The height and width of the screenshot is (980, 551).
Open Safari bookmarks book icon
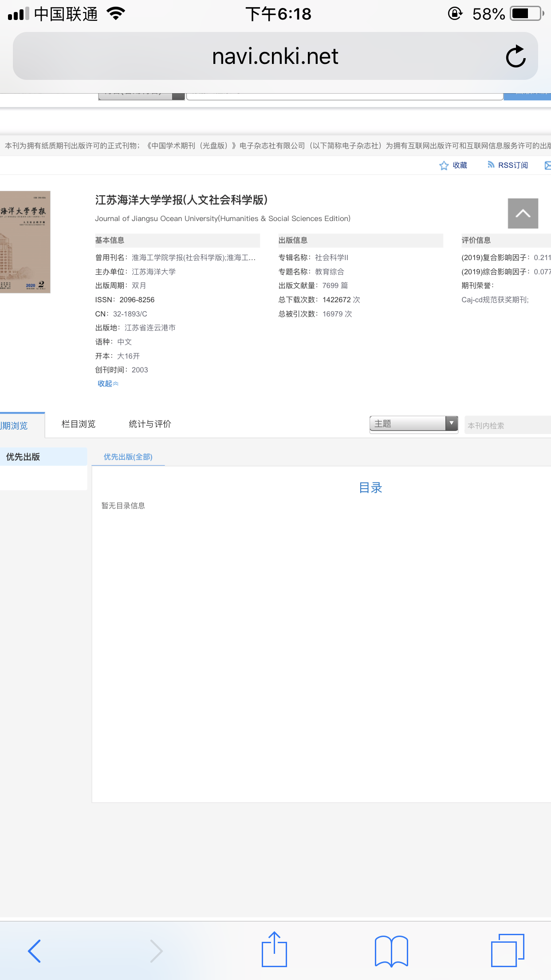391,951
